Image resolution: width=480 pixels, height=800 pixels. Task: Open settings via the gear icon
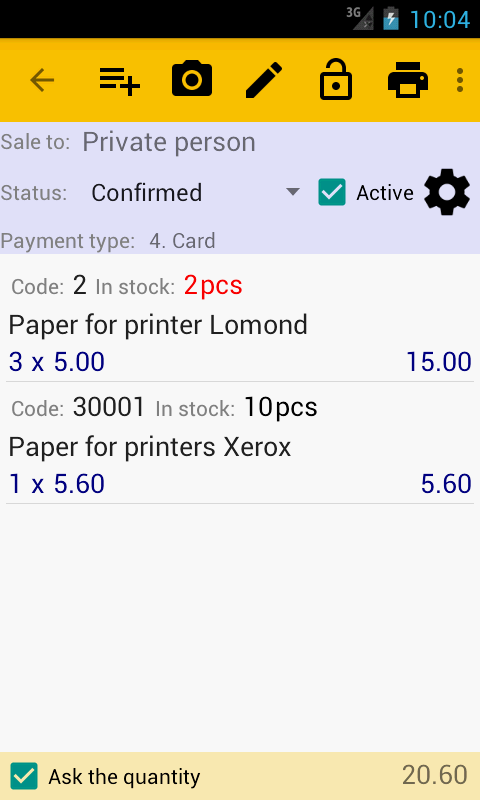(447, 192)
